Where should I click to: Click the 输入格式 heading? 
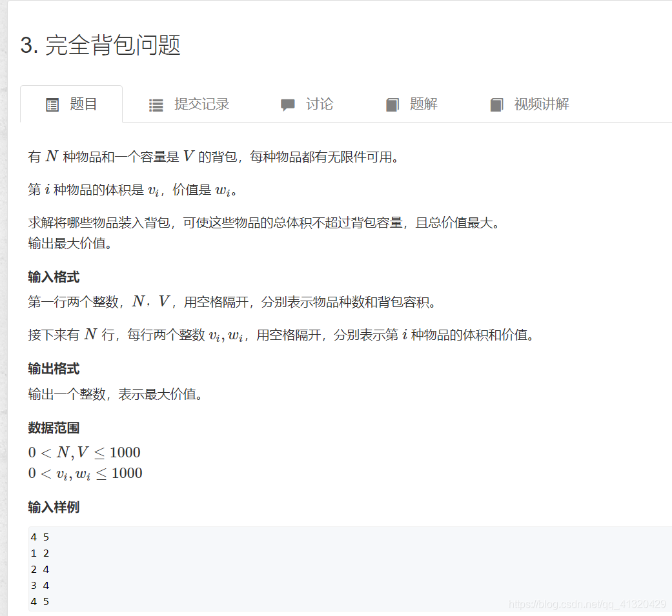pyautogui.click(x=54, y=277)
